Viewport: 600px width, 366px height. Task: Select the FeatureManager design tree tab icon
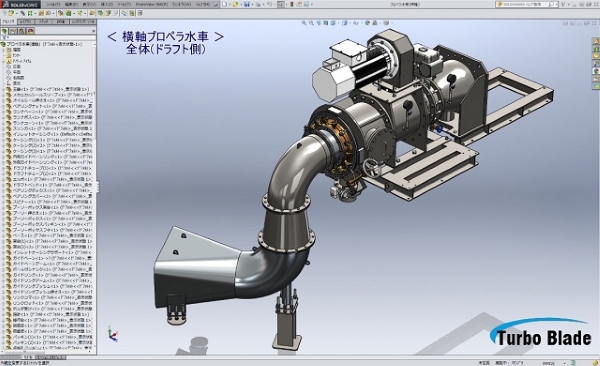click(5, 31)
